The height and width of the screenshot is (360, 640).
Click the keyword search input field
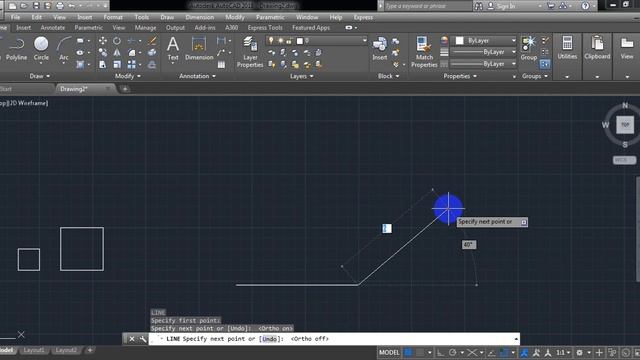click(427, 6)
